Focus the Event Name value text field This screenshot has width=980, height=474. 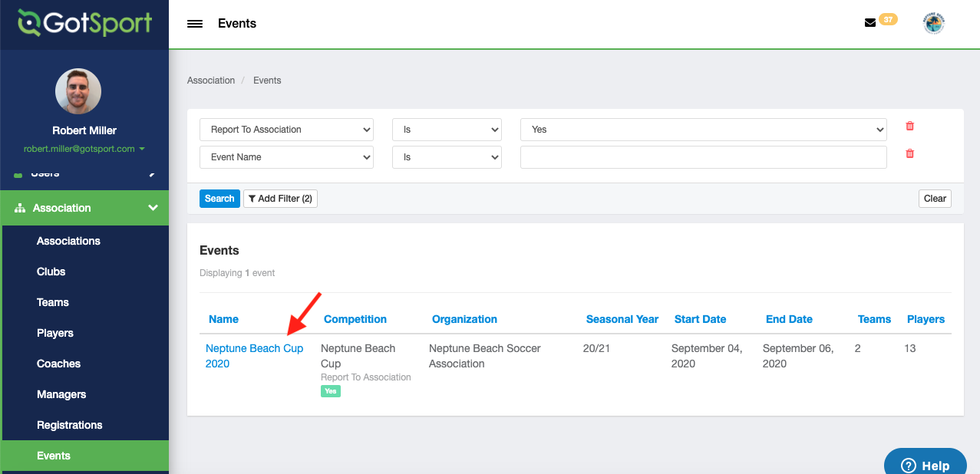(x=704, y=157)
